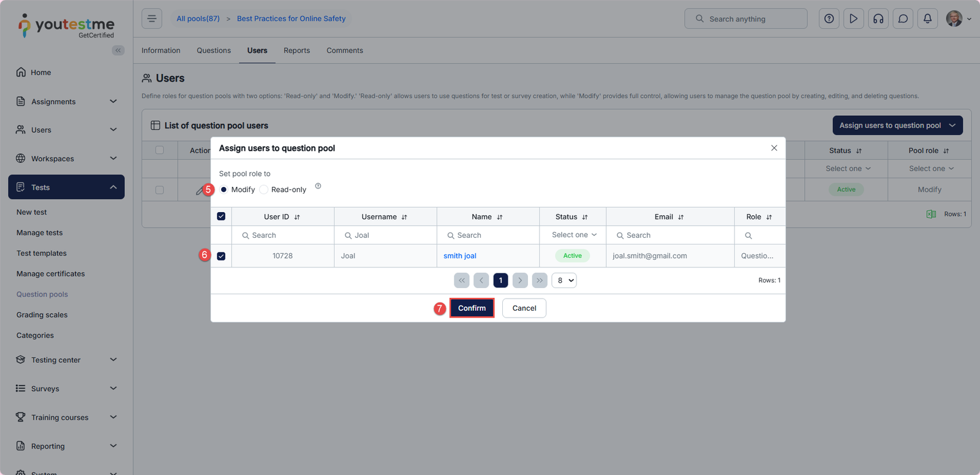Click the hamburger menu icon
Screen dimensions: 980x475
(152, 18)
